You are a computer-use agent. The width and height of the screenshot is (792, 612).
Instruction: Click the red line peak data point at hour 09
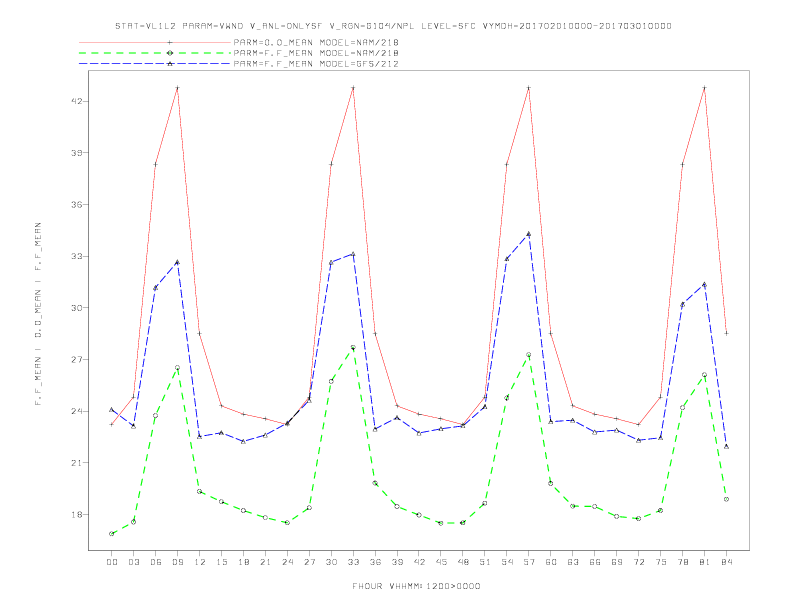coord(177,88)
